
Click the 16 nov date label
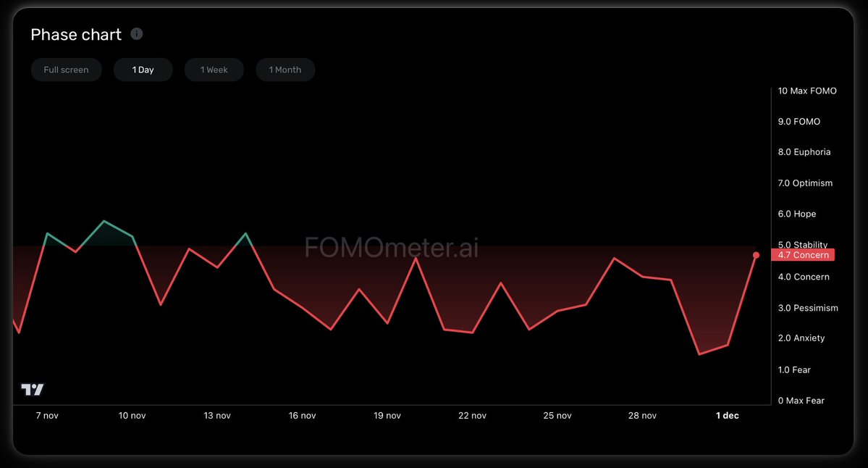pyautogui.click(x=302, y=415)
